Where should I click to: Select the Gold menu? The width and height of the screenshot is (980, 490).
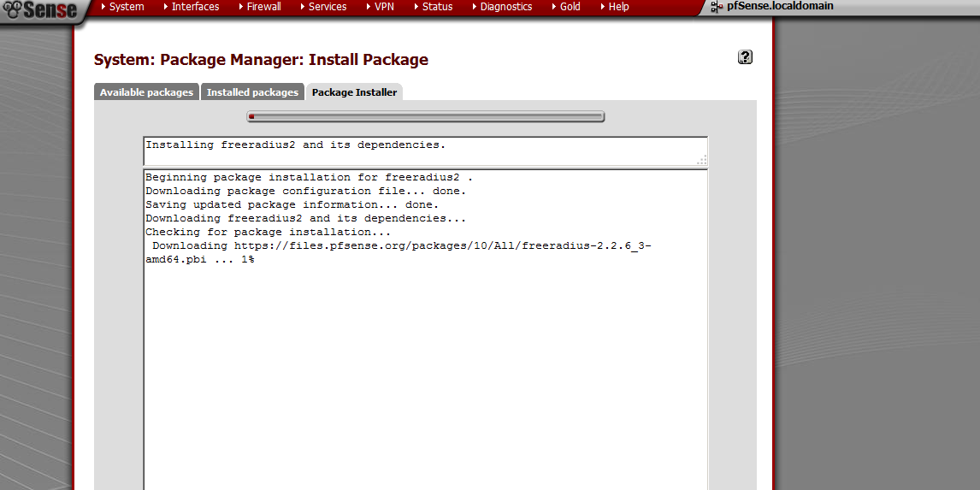coord(570,7)
